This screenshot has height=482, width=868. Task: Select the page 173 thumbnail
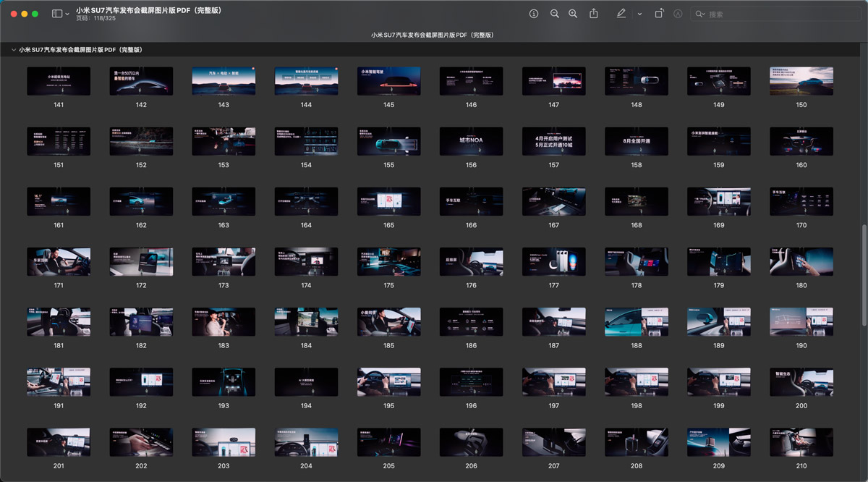click(224, 261)
